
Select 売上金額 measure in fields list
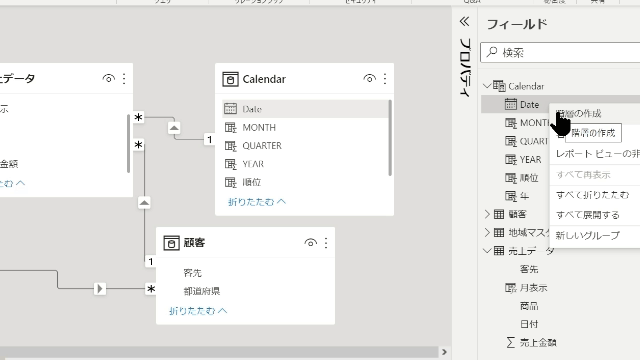(538, 342)
